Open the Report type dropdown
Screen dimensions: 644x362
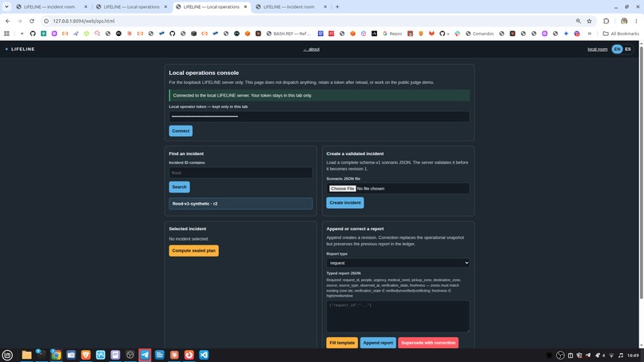point(398,263)
